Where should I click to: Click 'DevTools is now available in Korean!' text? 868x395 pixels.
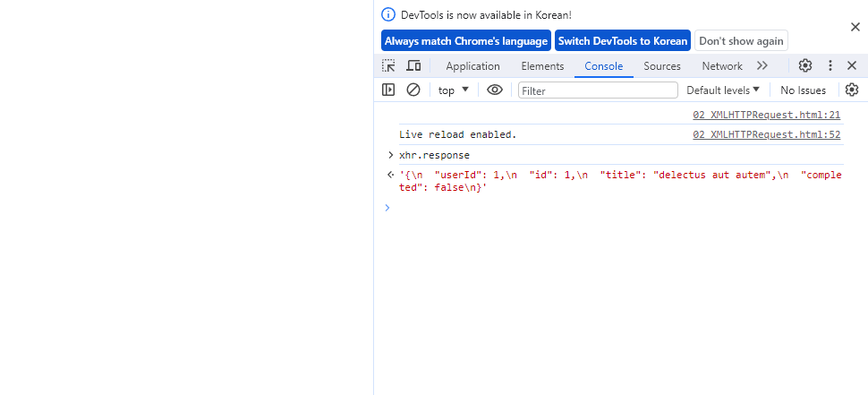(486, 15)
